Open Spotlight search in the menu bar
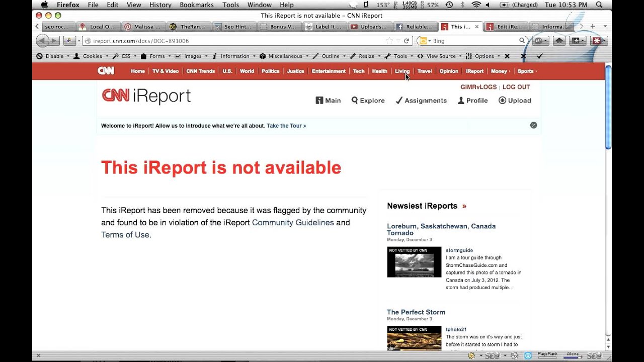644x362 pixels. tap(599, 5)
